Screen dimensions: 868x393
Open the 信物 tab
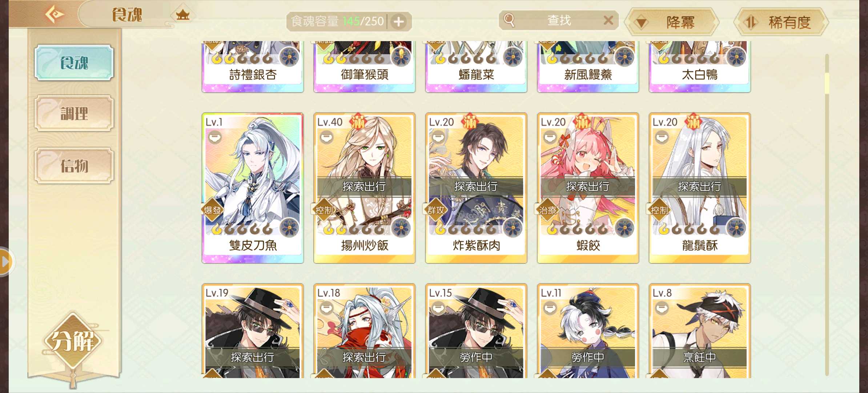click(x=74, y=166)
